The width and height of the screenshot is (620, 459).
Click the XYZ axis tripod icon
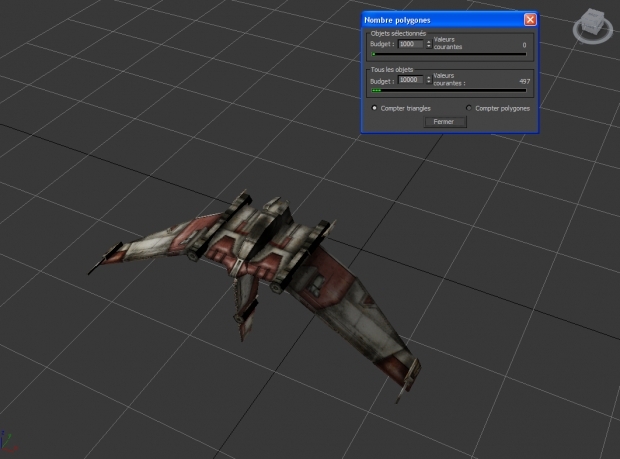click(8, 442)
